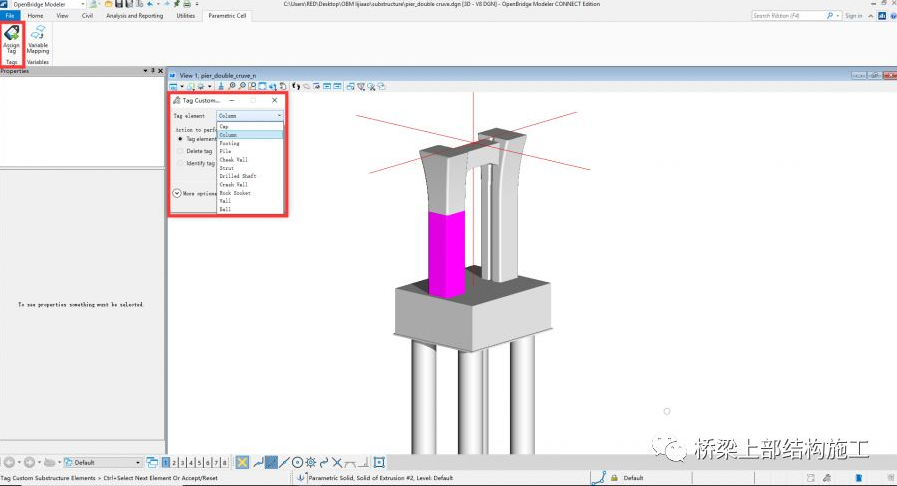This screenshot has width=897, height=486.
Task: Switch to the Home ribbon tab
Action: [x=35, y=15]
